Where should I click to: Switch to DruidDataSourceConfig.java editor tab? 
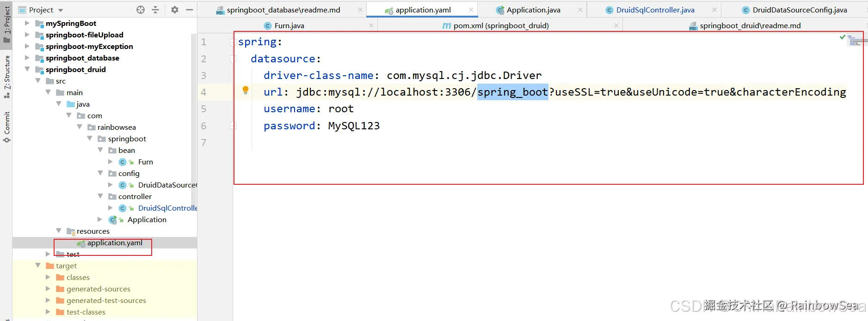click(800, 10)
